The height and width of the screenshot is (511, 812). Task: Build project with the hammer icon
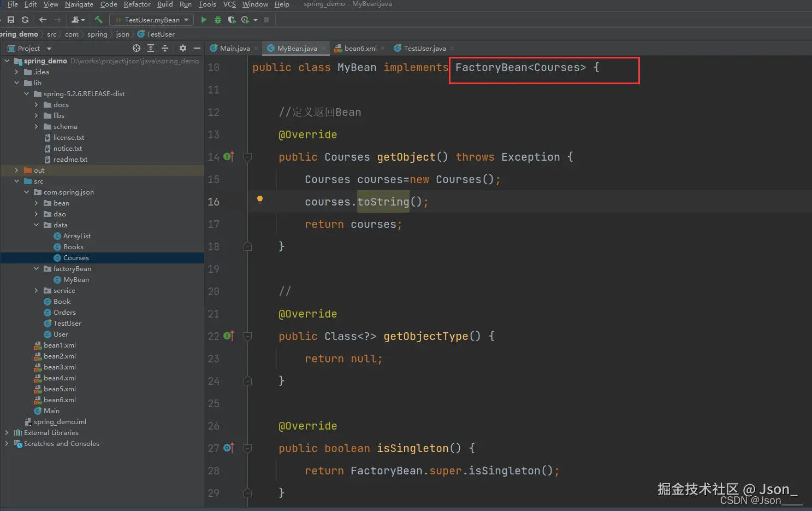pyautogui.click(x=98, y=20)
